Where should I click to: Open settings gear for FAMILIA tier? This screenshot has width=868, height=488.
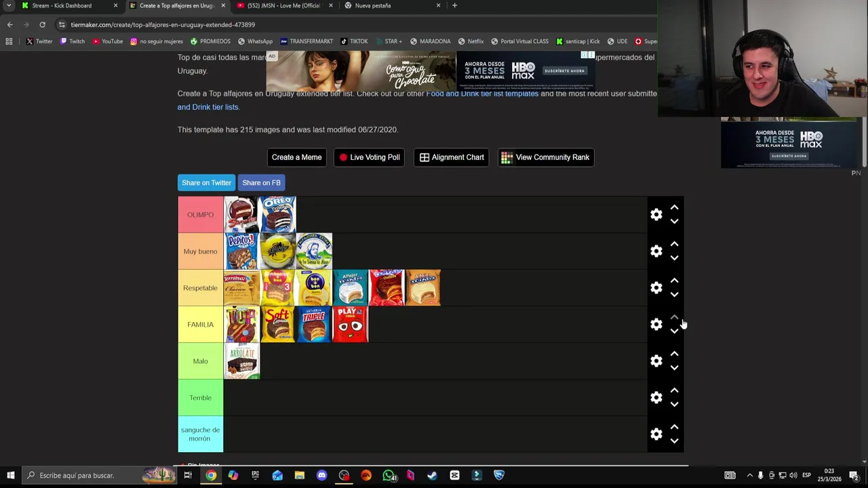656,325
